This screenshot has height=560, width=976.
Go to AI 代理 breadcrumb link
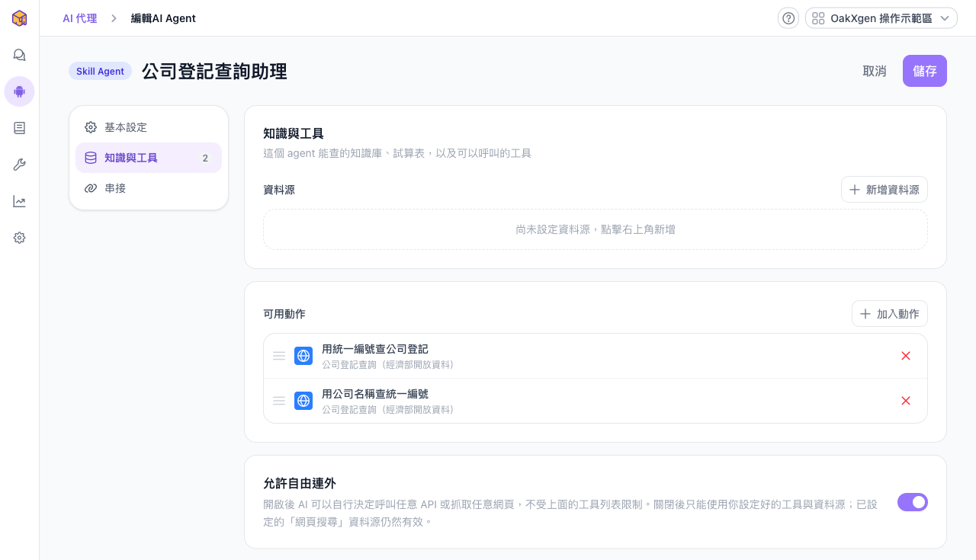tap(80, 18)
